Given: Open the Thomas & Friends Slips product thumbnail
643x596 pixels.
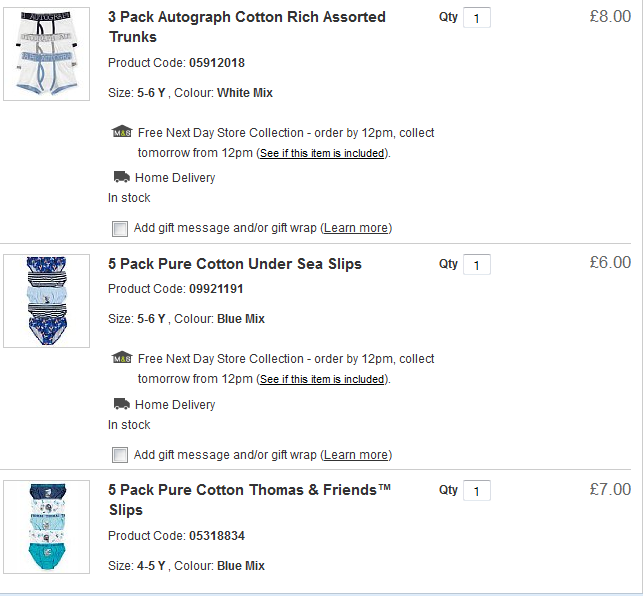Looking at the screenshot, I should click(x=46, y=527).
